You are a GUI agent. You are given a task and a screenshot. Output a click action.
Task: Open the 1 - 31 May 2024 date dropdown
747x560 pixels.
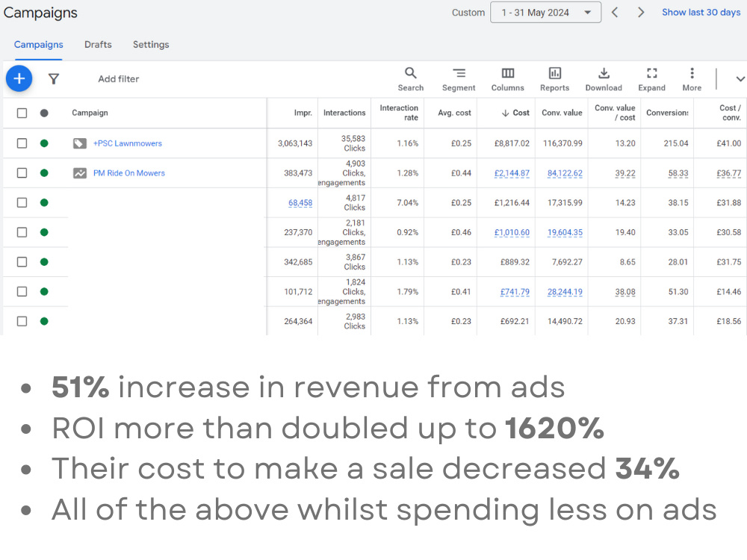(545, 13)
